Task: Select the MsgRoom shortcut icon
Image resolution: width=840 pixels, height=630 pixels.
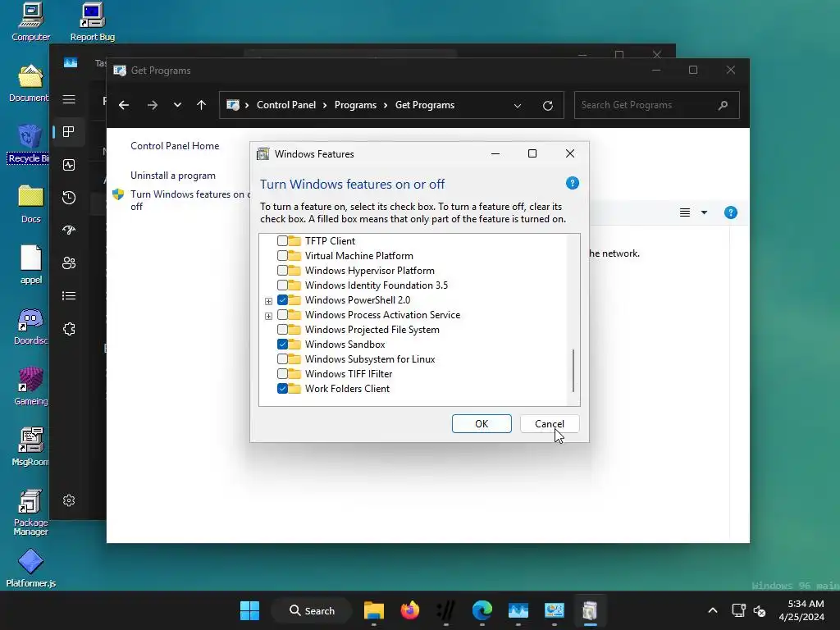Action: click(x=30, y=447)
